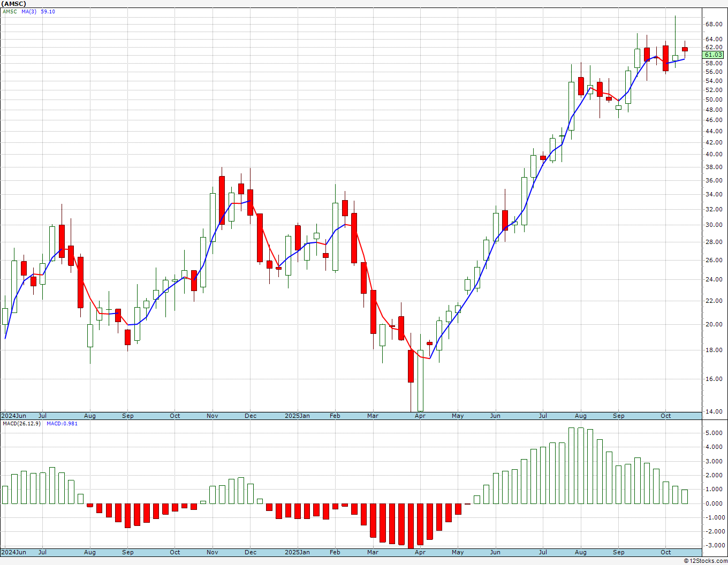This screenshot has height=565, width=728.
Task: Select the 0.000 MACD axis label
Action: (715, 503)
